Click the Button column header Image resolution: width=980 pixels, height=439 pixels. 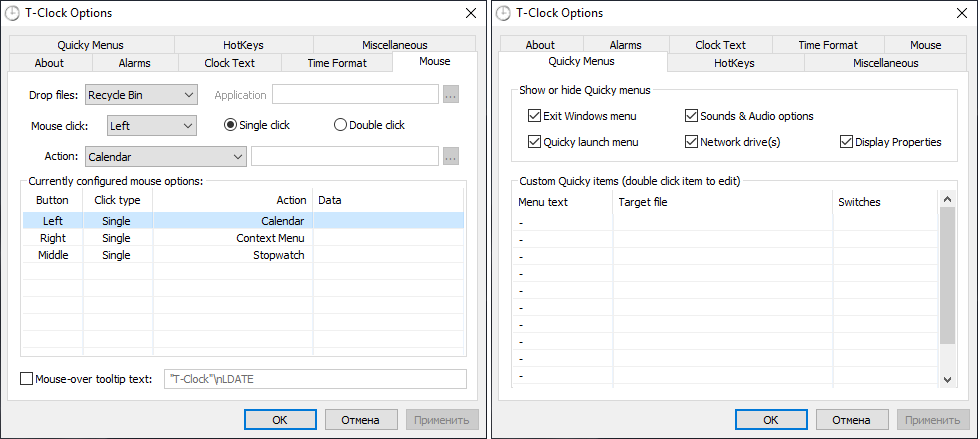pos(52,200)
